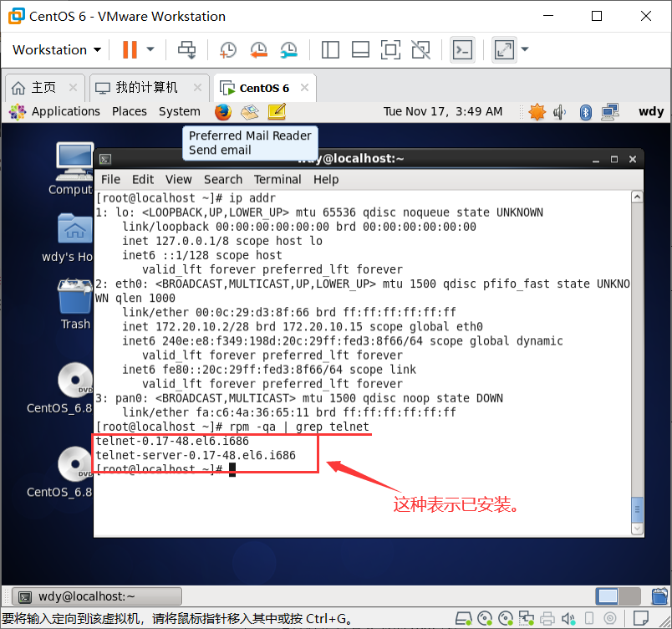Click the network adapter status icon
Viewport: 672px width, 629px height.
pos(527,618)
